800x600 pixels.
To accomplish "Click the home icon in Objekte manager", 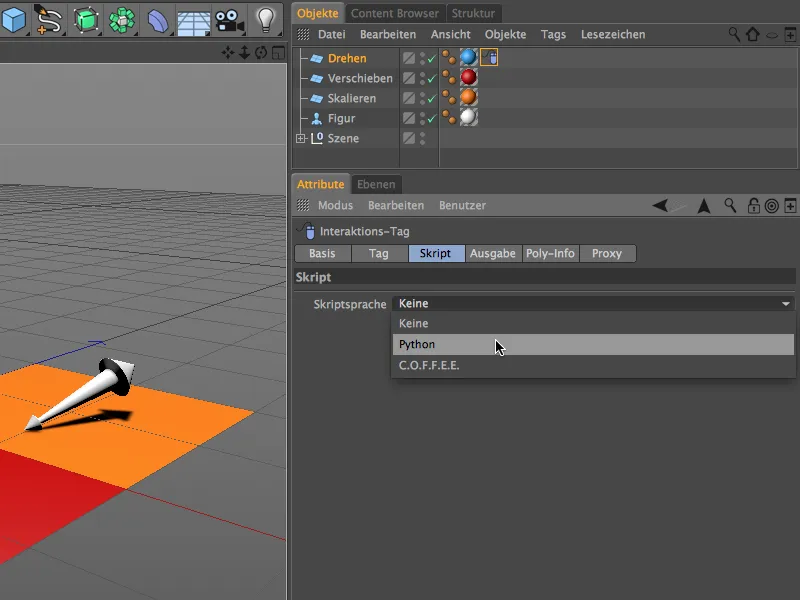I will 753,34.
